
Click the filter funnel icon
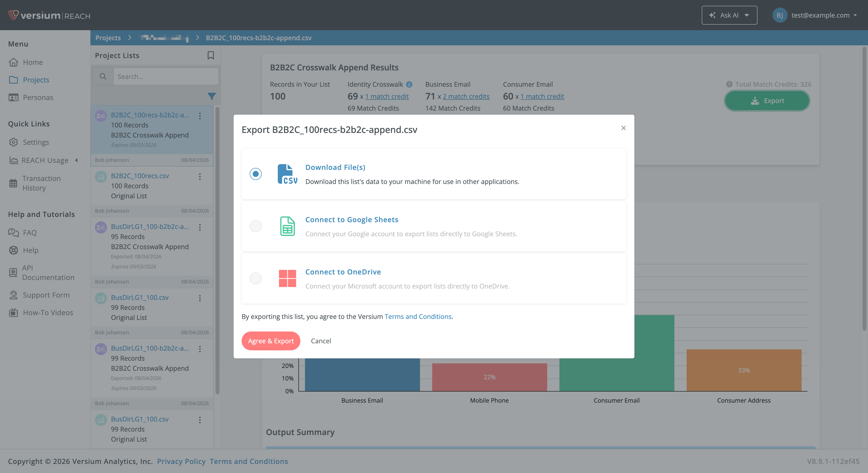point(212,97)
